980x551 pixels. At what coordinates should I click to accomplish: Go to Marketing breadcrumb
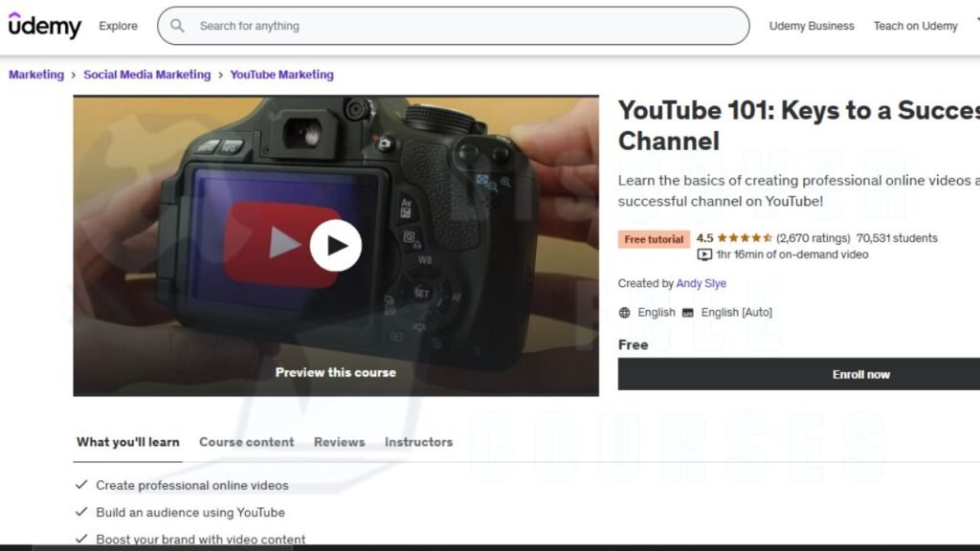click(36, 75)
